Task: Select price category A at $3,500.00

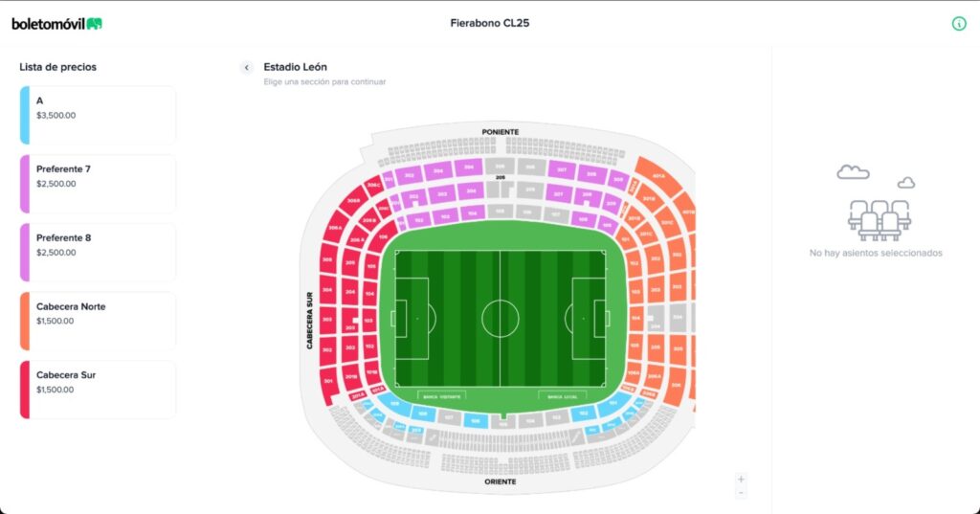Action: point(98,115)
